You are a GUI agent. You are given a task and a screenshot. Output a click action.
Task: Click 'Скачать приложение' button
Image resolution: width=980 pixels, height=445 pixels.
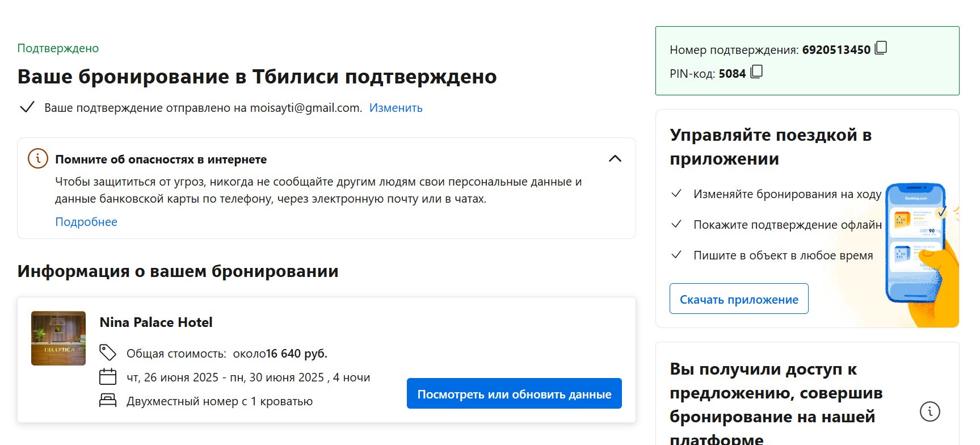point(739,299)
